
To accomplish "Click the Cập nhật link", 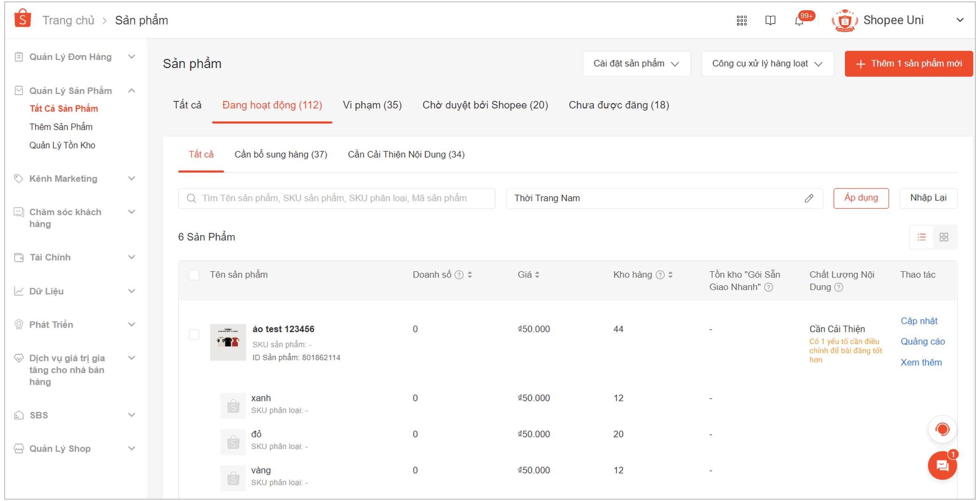I will point(919,321).
